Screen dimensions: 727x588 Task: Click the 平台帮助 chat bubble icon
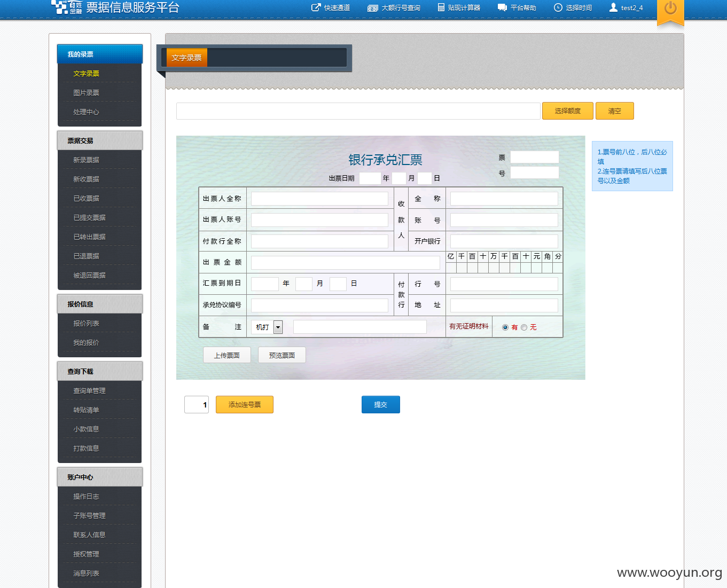[x=502, y=7]
